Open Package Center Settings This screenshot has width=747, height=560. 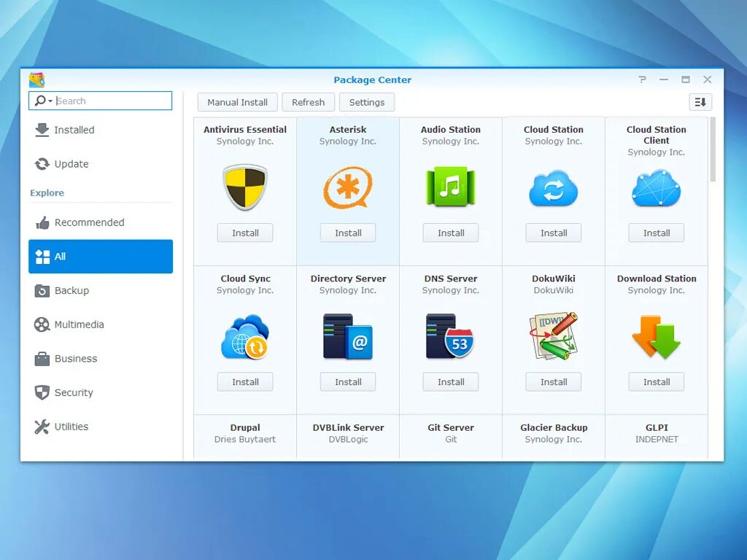366,102
